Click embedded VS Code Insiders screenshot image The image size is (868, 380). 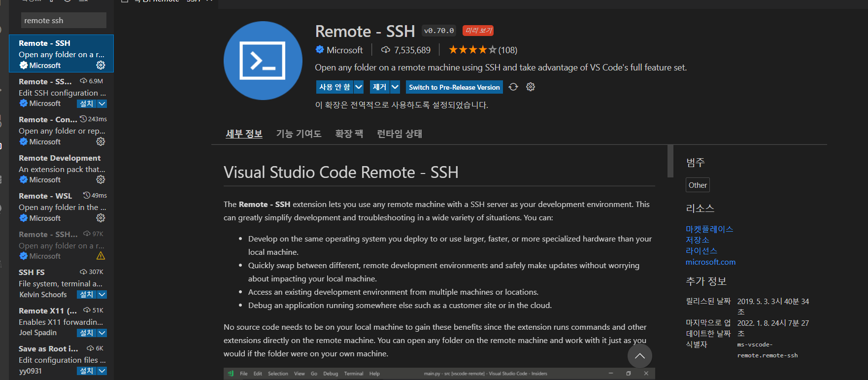(x=439, y=374)
